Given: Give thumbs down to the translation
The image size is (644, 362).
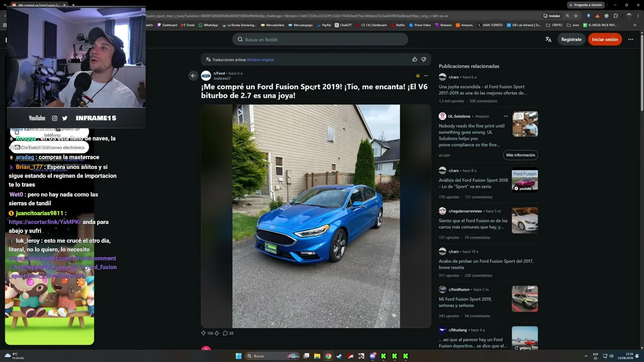Looking at the screenshot, I should [423, 59].
